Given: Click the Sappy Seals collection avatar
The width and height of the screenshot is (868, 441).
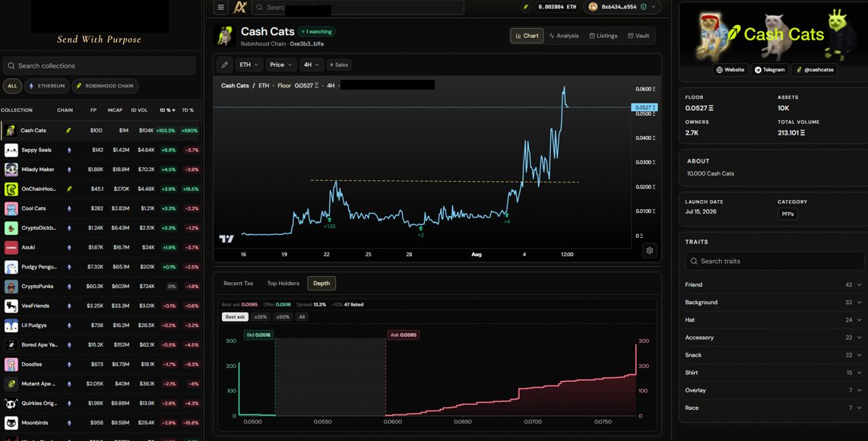Looking at the screenshot, I should (x=11, y=150).
